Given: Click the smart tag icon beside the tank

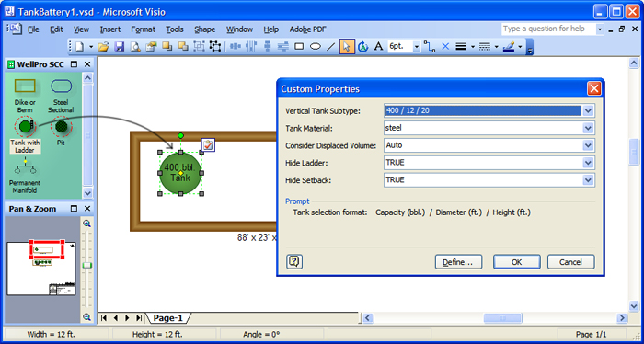Looking at the screenshot, I should click(x=208, y=145).
